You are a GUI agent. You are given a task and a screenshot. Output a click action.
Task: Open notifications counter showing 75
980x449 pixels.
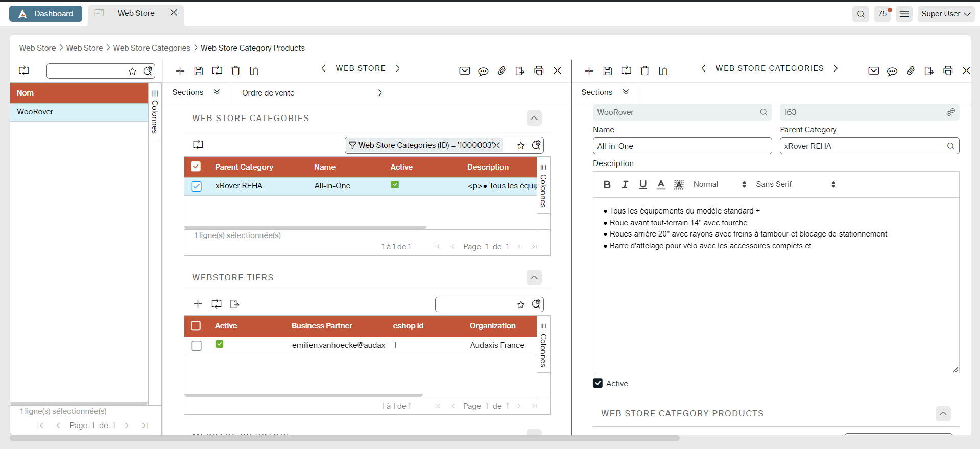[882, 14]
